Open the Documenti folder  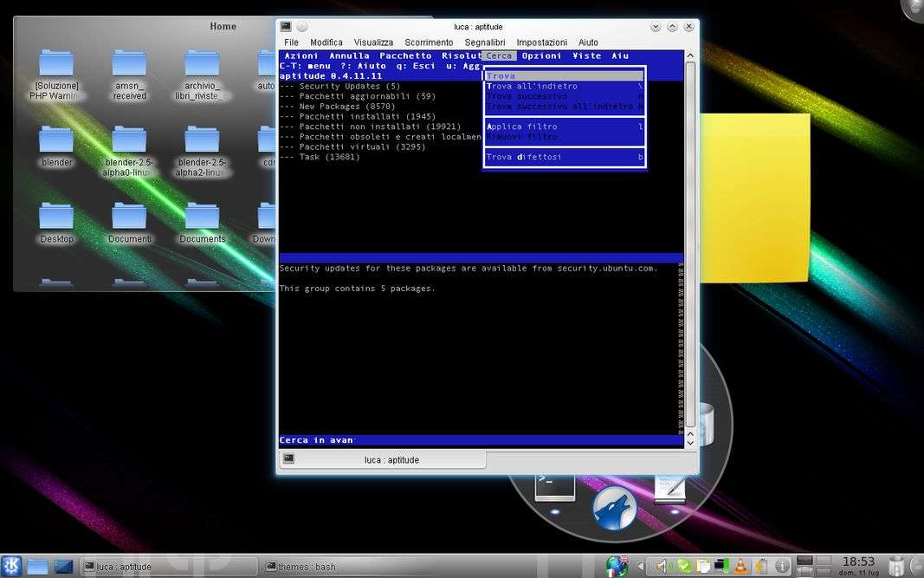point(129,218)
